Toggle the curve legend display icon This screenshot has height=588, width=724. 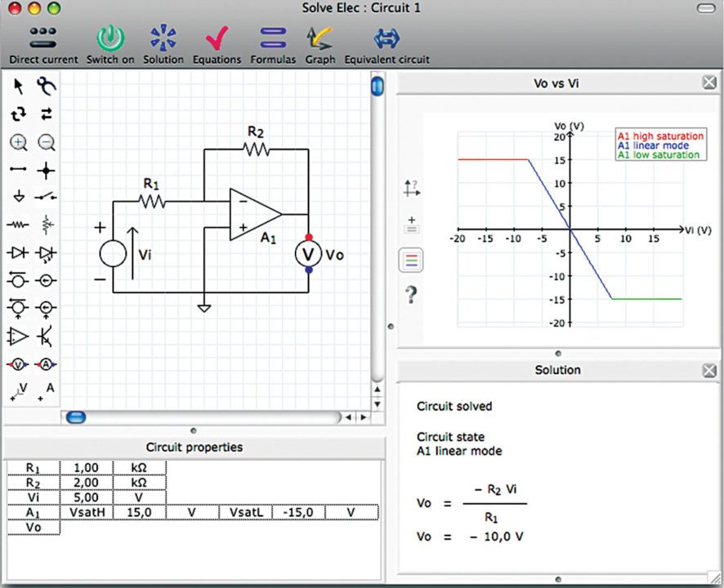tap(411, 260)
